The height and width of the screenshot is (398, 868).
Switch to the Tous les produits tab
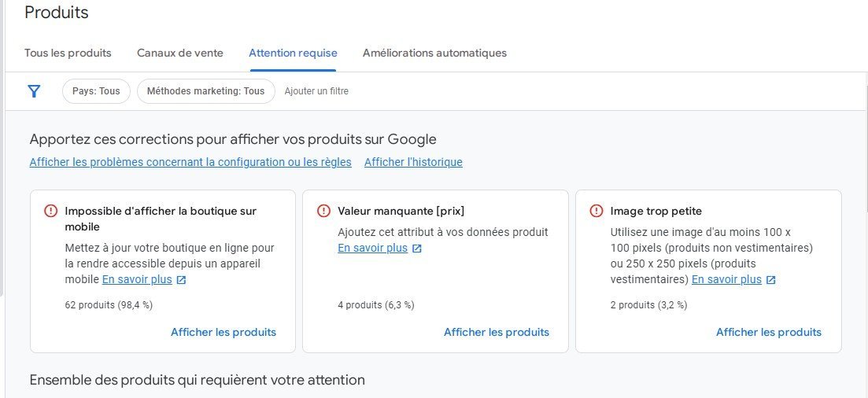pyautogui.click(x=68, y=53)
